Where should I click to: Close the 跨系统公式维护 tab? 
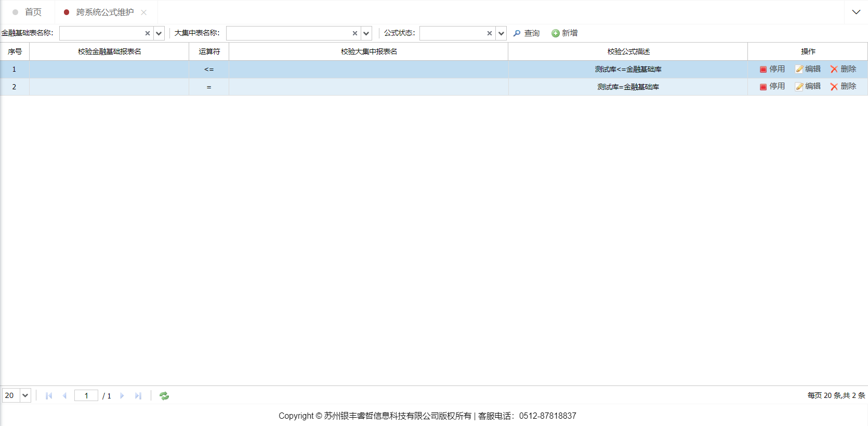pyautogui.click(x=144, y=12)
